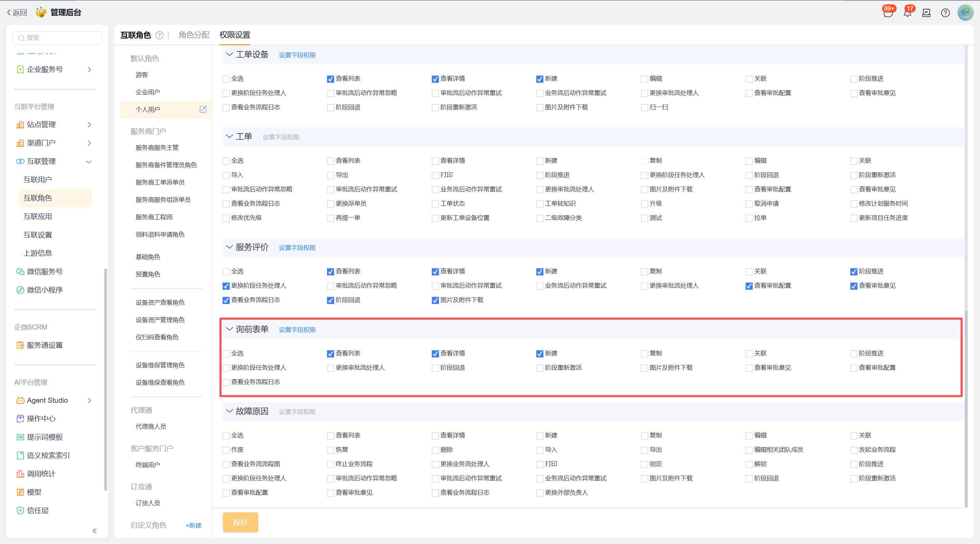Viewport: 980px width, 544px height.
Task: Open 互联用户 in the sidebar
Action: (38, 180)
